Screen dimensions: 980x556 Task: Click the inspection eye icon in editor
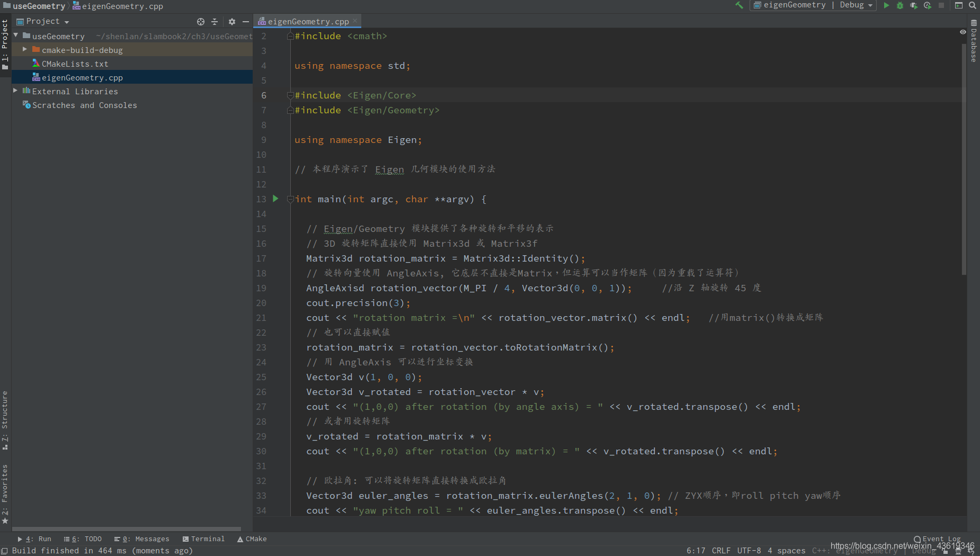point(963,32)
